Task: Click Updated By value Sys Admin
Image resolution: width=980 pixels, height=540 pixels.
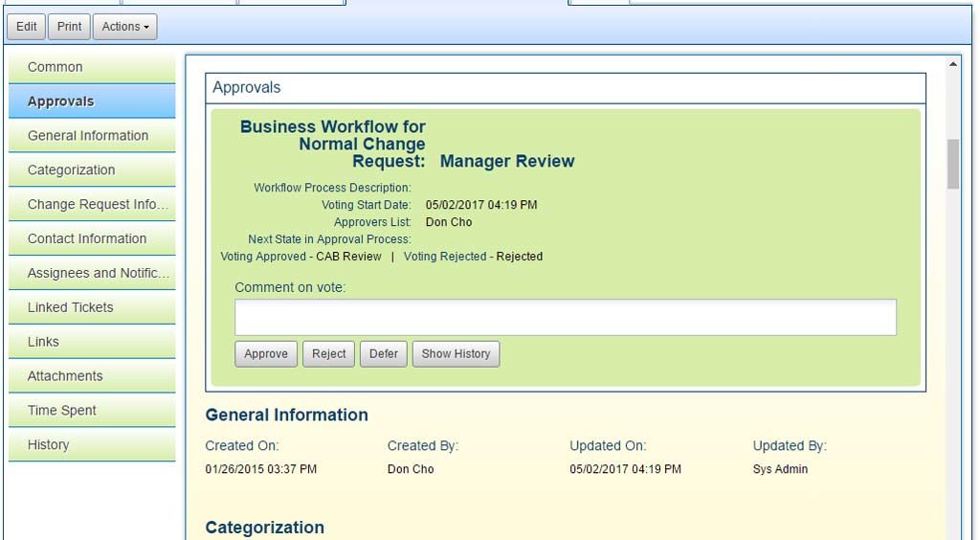Action: point(780,469)
